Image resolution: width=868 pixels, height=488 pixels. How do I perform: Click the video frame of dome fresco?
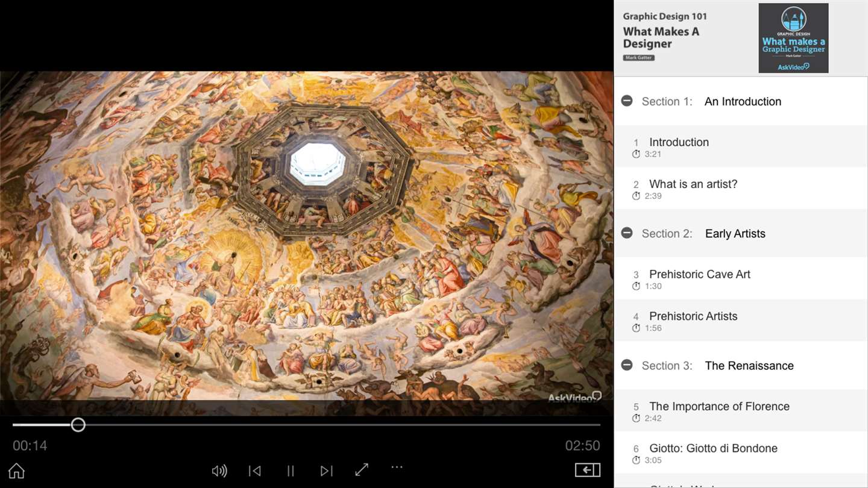click(x=306, y=243)
